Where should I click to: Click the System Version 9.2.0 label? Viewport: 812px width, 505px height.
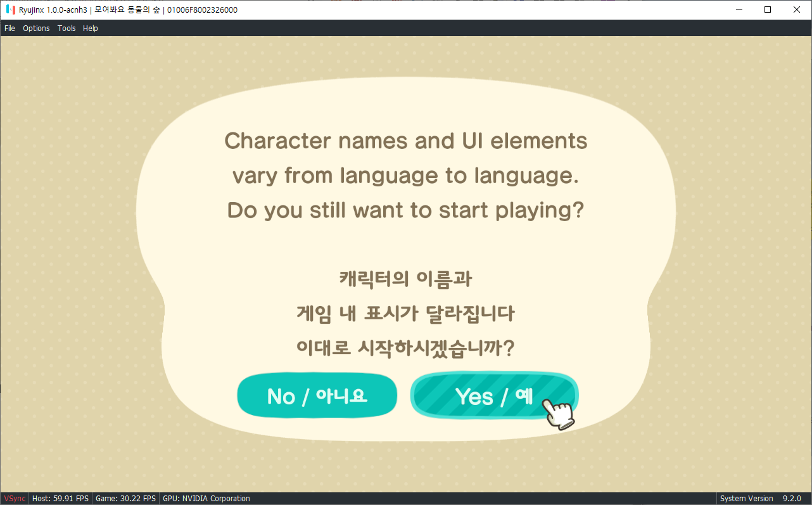(761, 499)
